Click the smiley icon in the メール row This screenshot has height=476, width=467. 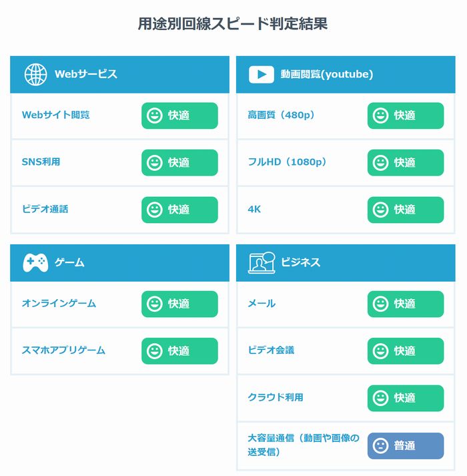[x=380, y=304]
